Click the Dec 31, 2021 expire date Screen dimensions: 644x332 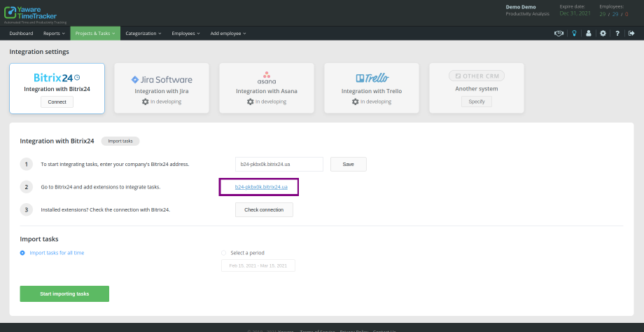tap(575, 13)
